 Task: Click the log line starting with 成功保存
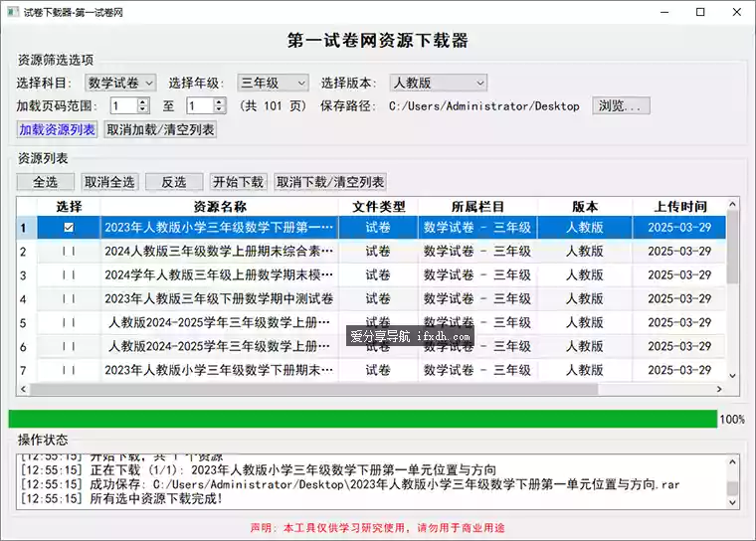tap(350, 484)
